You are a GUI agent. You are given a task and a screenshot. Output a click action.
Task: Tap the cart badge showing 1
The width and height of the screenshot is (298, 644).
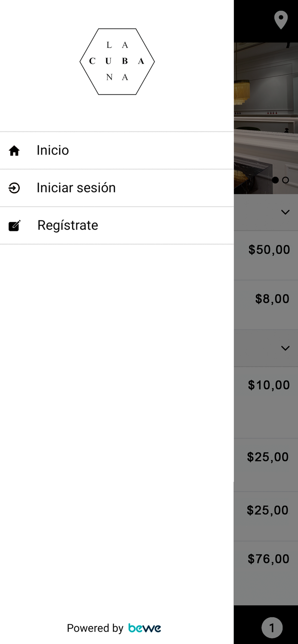point(272,628)
